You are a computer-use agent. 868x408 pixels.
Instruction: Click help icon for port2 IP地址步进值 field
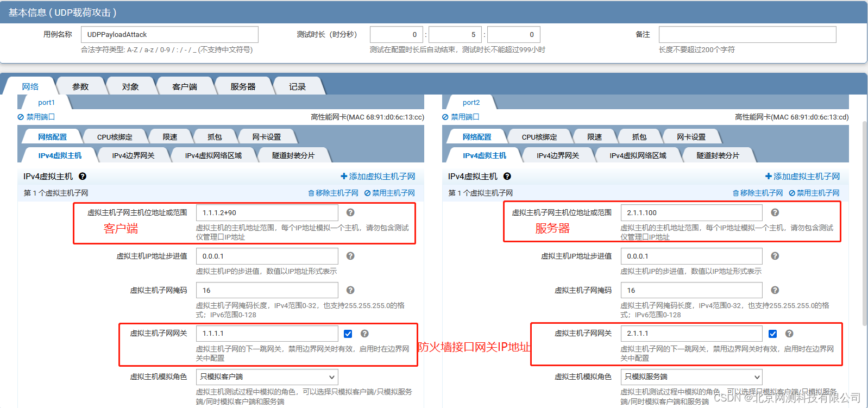775,256
